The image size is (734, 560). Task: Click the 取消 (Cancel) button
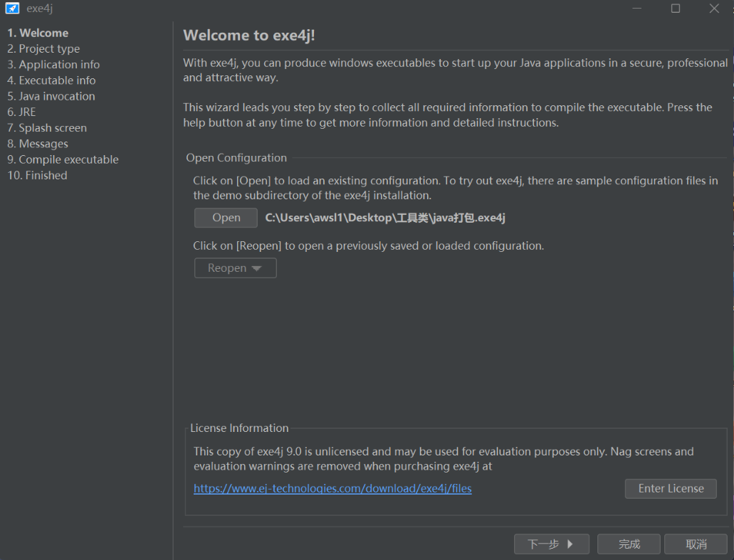pos(696,544)
